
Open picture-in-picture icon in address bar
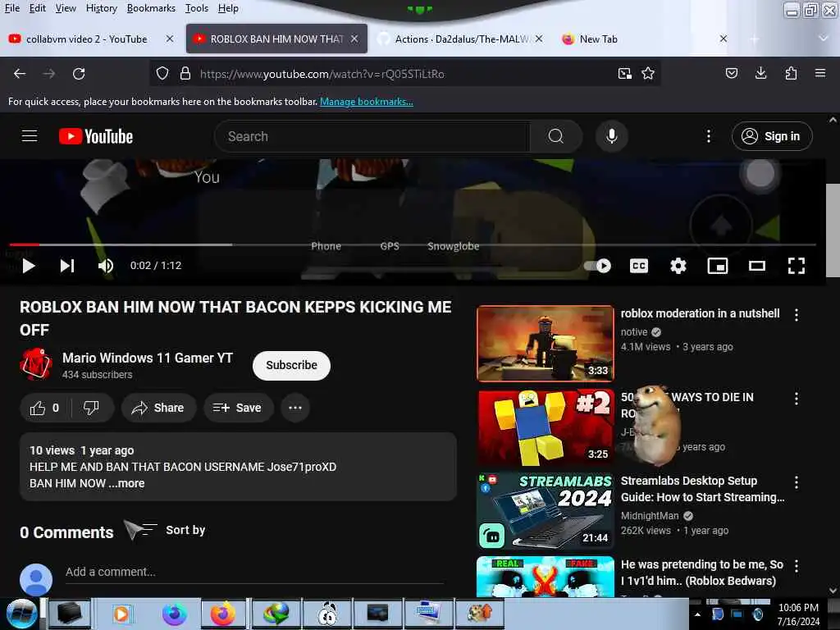coord(624,74)
